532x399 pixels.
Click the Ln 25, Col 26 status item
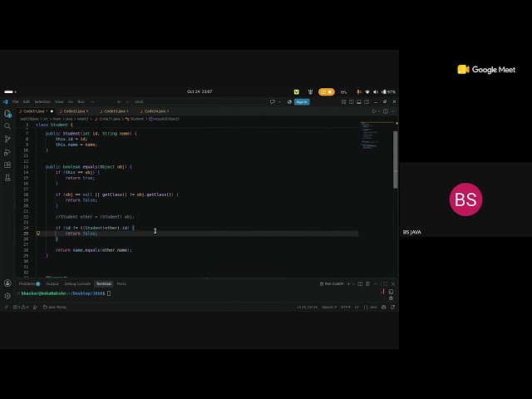(x=308, y=307)
